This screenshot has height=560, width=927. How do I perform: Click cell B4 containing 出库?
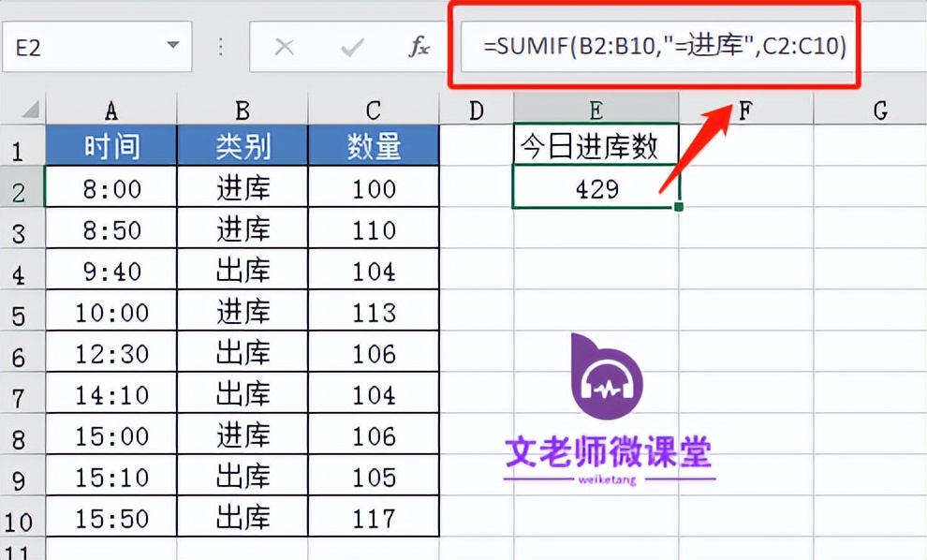[242, 270]
